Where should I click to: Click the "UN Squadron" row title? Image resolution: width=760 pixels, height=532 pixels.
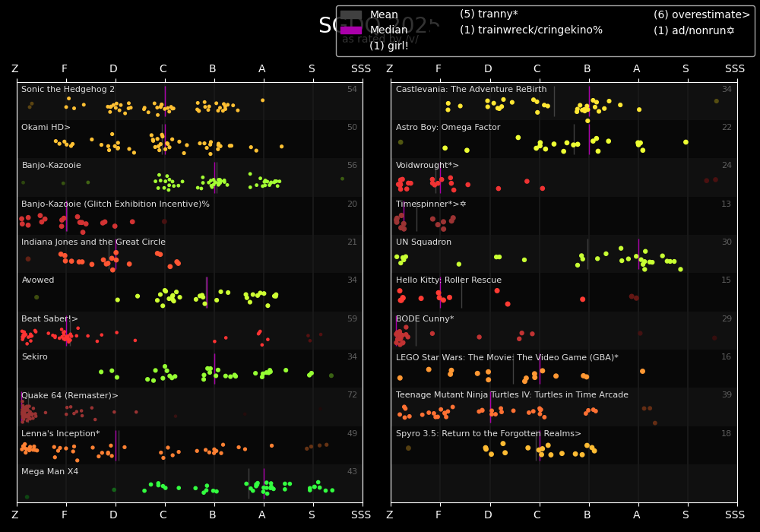(423, 242)
